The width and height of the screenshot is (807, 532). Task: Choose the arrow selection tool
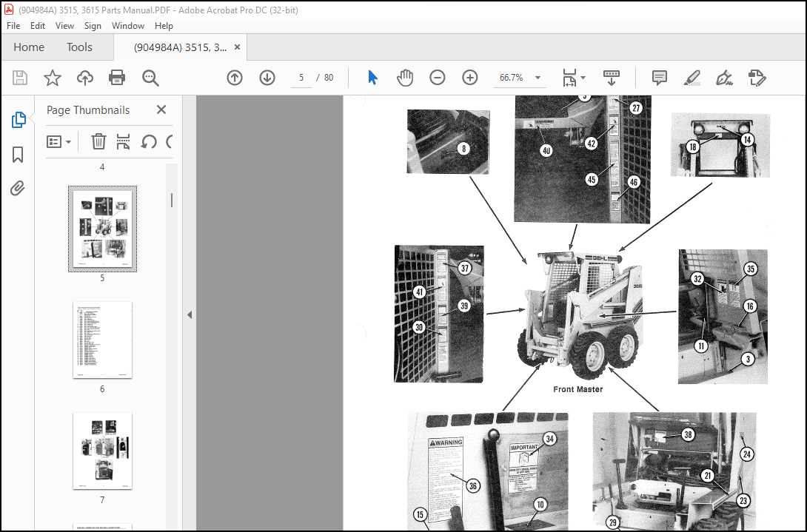(372, 78)
